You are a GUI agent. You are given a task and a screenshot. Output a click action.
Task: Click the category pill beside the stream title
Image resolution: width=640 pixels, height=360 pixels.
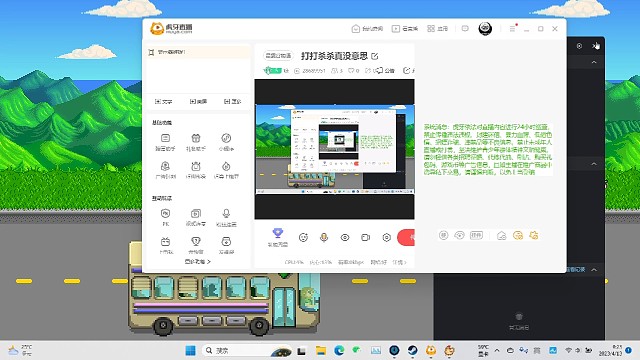[x=278, y=56]
